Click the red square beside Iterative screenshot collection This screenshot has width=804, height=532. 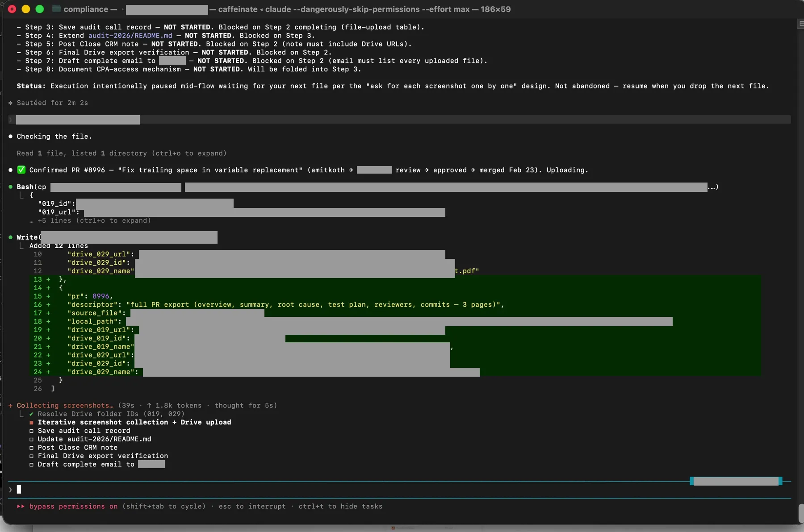[31, 422]
